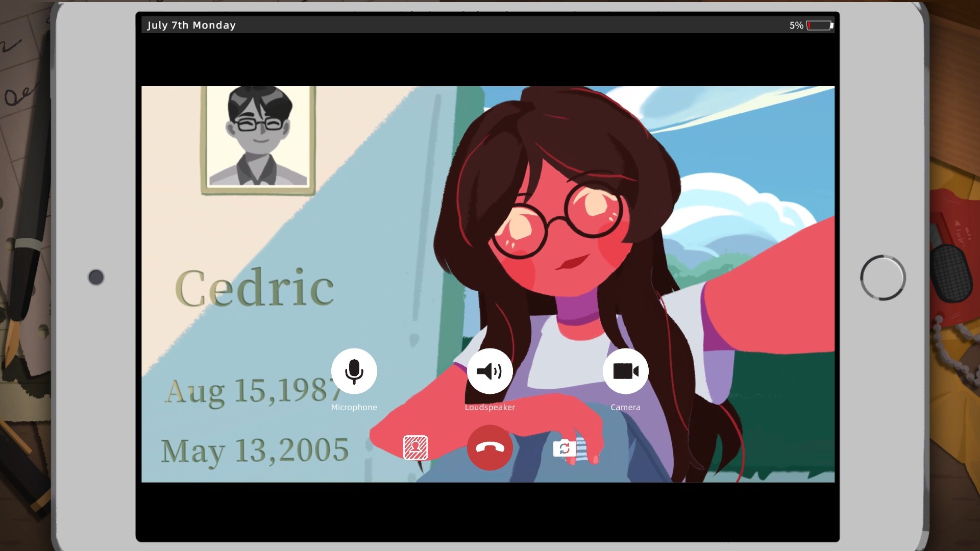Click the May 13, 2005 date text

tap(254, 450)
